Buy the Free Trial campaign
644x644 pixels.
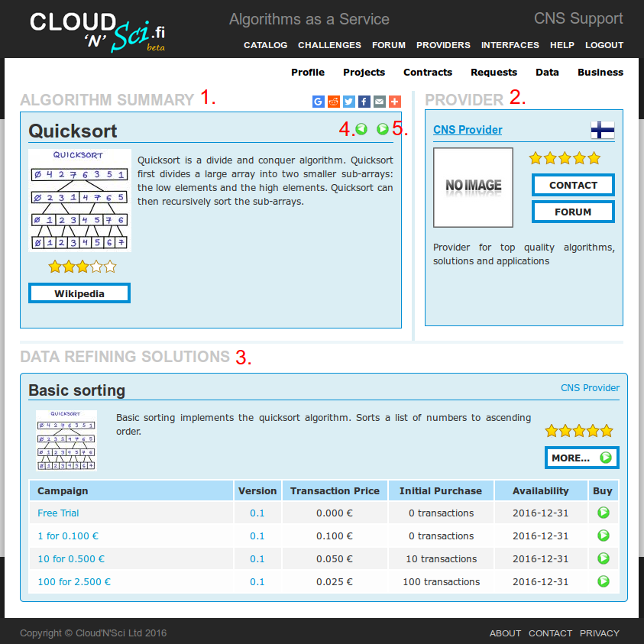pos(603,513)
